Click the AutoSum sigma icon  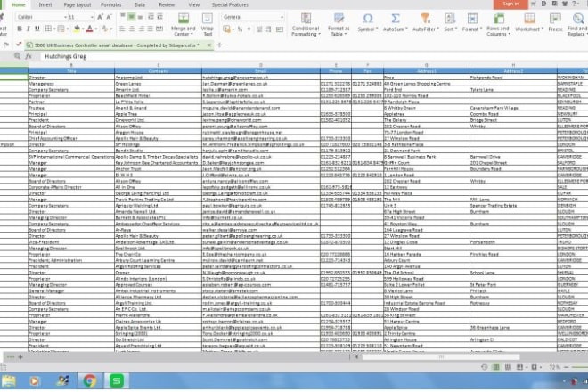(x=396, y=19)
